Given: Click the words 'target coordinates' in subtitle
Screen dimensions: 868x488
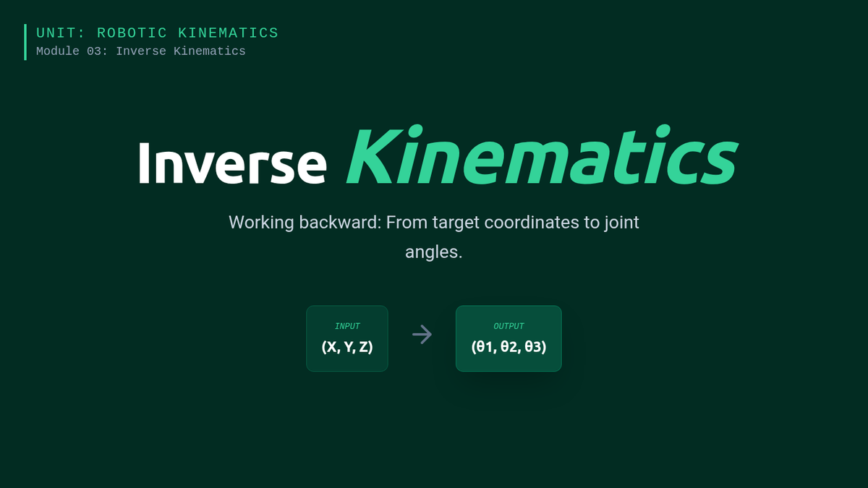Looking at the screenshot, I should 505,222.
